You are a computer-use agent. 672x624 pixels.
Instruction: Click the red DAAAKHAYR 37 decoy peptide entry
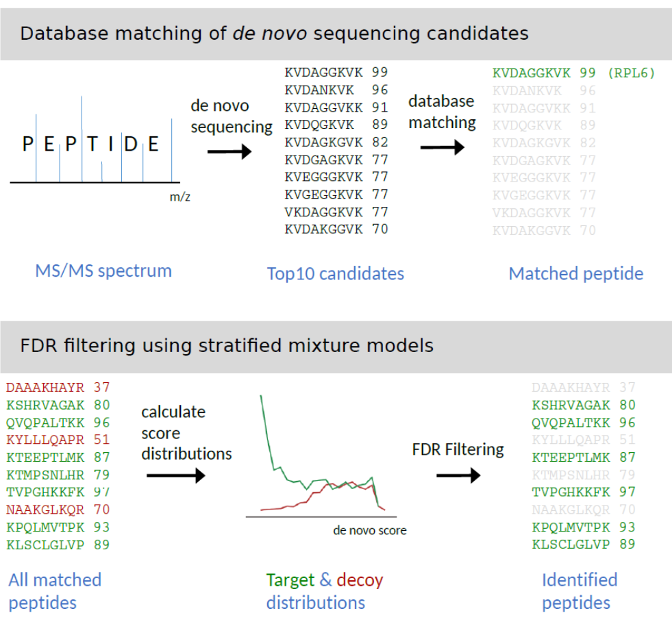point(58,387)
